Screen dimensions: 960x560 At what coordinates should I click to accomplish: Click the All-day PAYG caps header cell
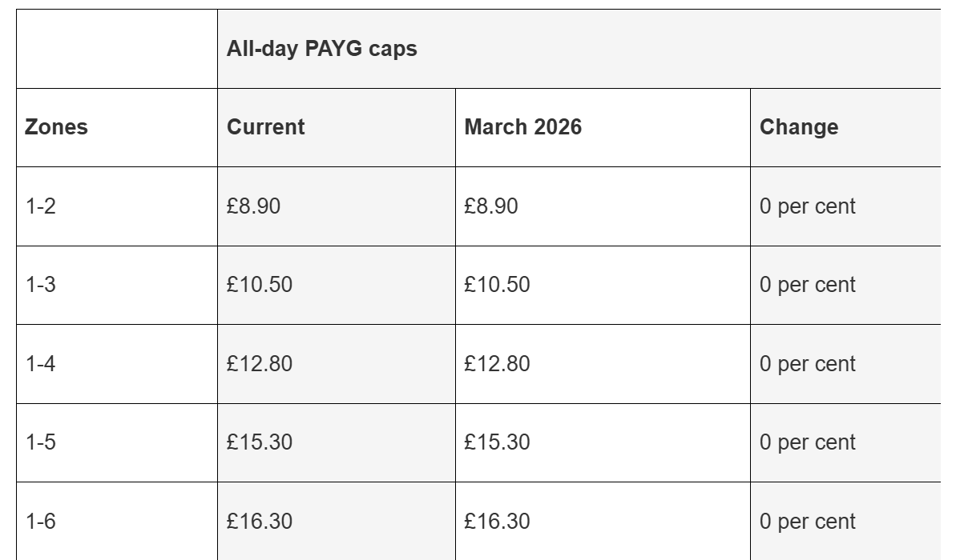pyautogui.click(x=579, y=49)
